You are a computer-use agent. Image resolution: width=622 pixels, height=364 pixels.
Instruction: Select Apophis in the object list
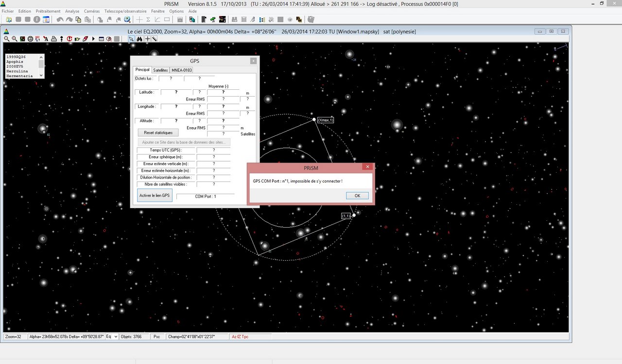pyautogui.click(x=15, y=62)
